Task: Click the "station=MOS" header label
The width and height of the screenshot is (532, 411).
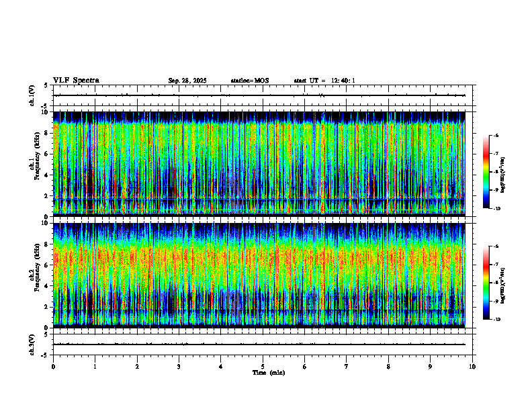Action: coord(250,81)
